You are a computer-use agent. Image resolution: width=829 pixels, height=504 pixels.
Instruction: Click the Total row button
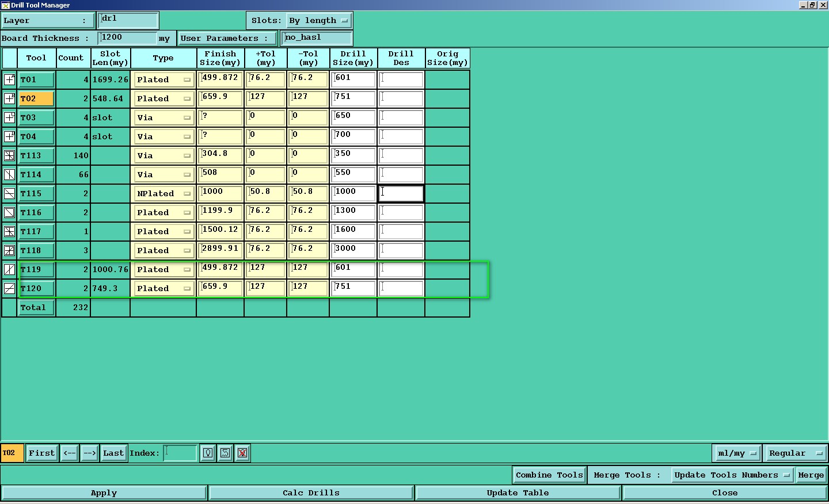tap(36, 307)
